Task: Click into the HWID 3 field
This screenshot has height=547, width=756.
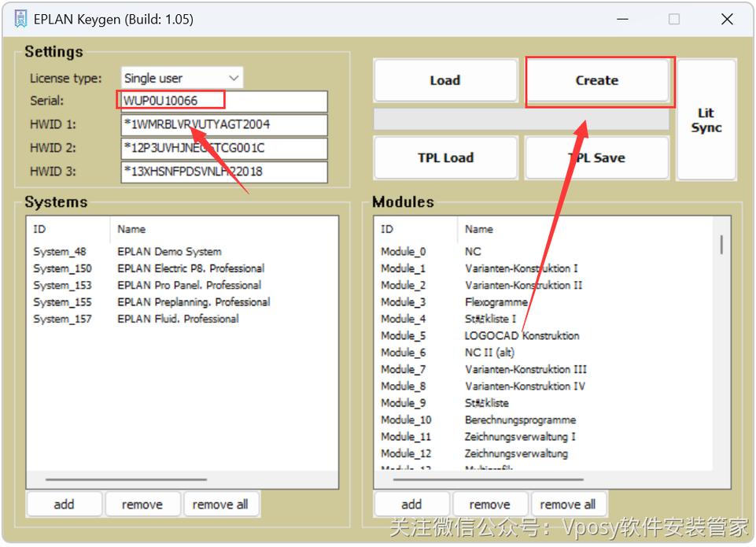Action: point(224,172)
